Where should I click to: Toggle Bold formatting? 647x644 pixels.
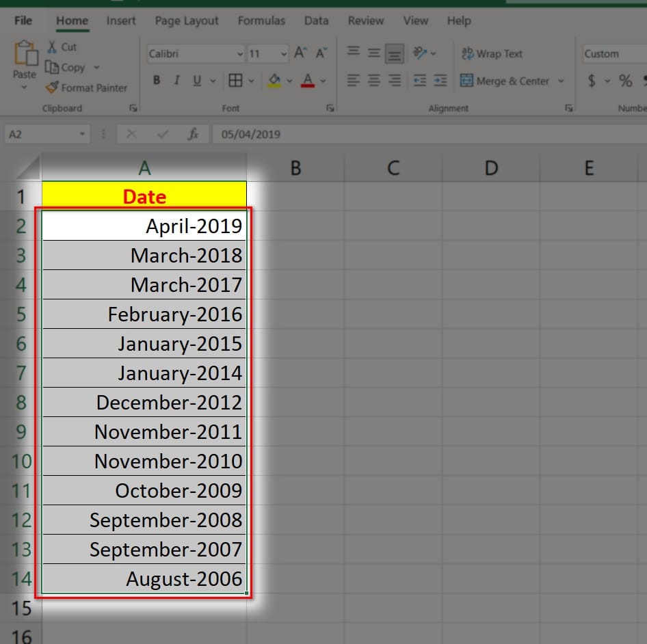[x=157, y=81]
